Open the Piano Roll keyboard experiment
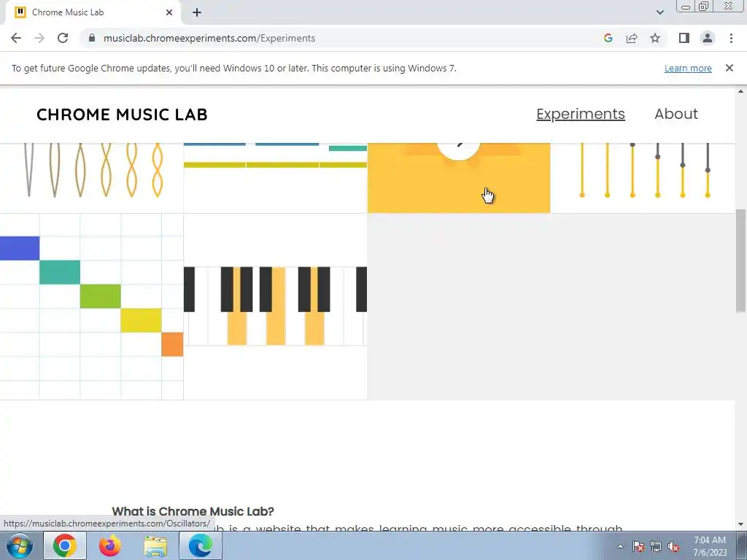Viewport: 747px width, 560px height. 275,306
